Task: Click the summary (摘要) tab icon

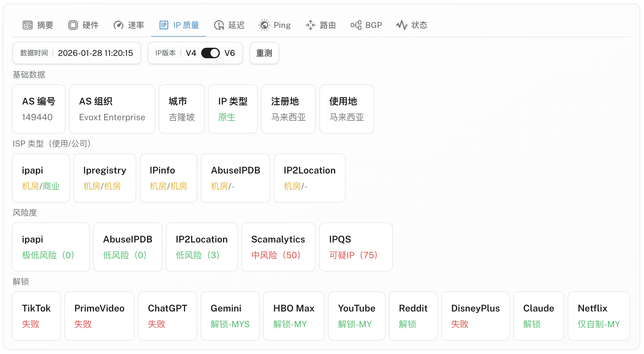Action: pyautogui.click(x=28, y=25)
